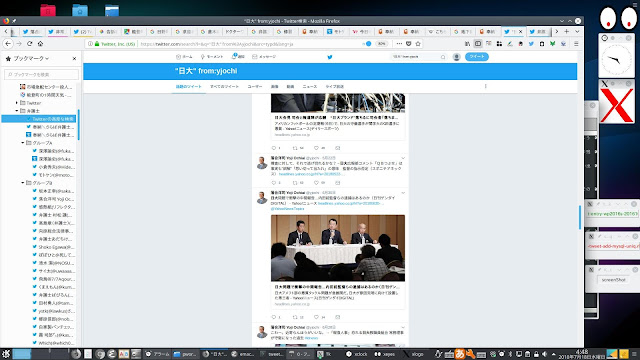The width and height of the screenshot is (640, 360).
Task: Click the input method あ tray icon
Action: (x=460, y=354)
